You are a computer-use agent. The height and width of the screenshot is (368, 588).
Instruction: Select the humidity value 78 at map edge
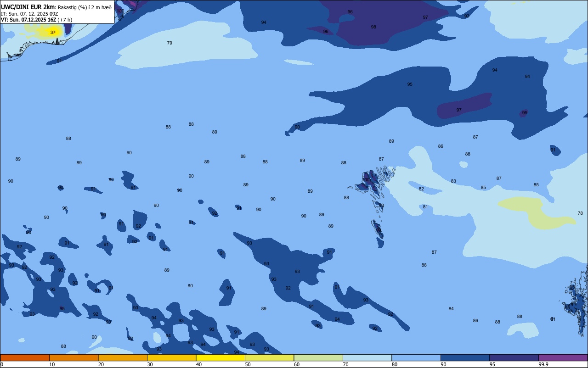coord(580,213)
